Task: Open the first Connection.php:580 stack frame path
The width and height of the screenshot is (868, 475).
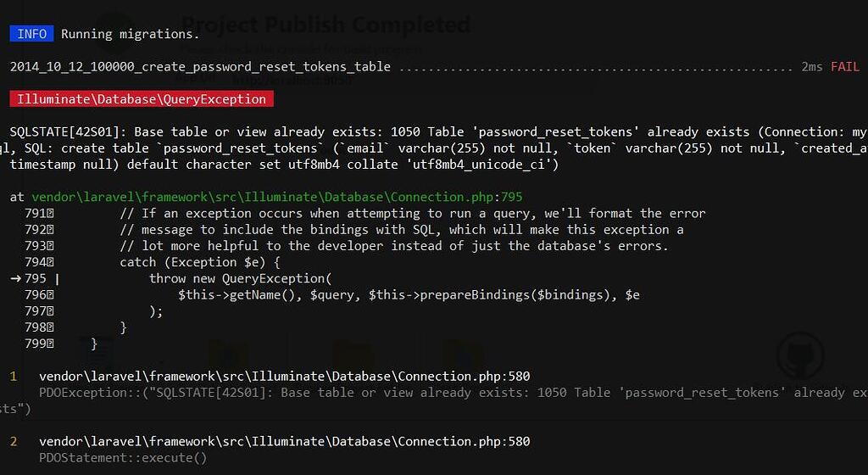Action: pos(285,377)
